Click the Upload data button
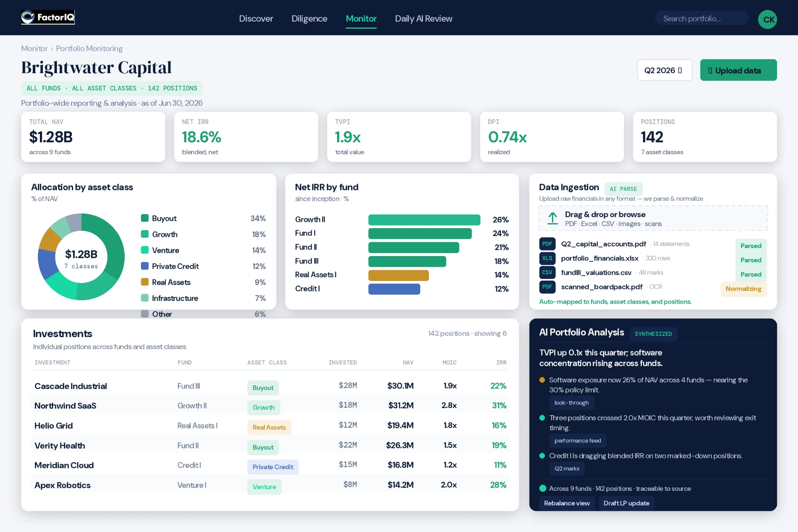798x532 pixels. pyautogui.click(x=738, y=70)
